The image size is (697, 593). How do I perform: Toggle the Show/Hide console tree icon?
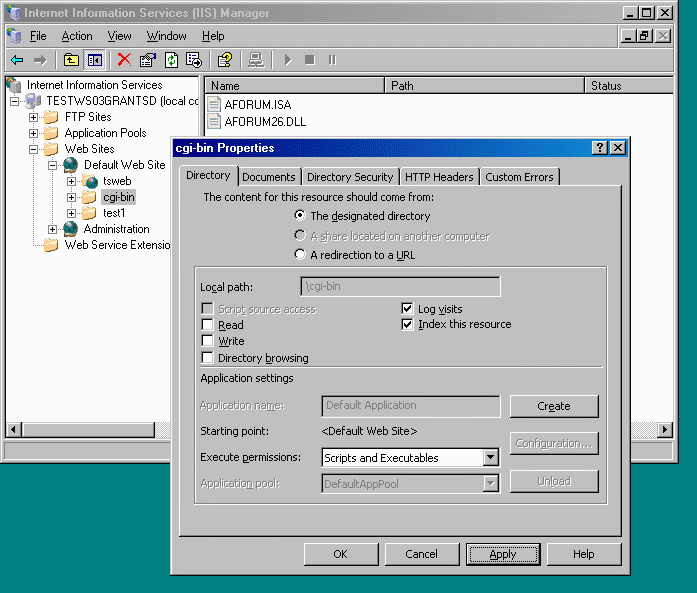[x=95, y=60]
